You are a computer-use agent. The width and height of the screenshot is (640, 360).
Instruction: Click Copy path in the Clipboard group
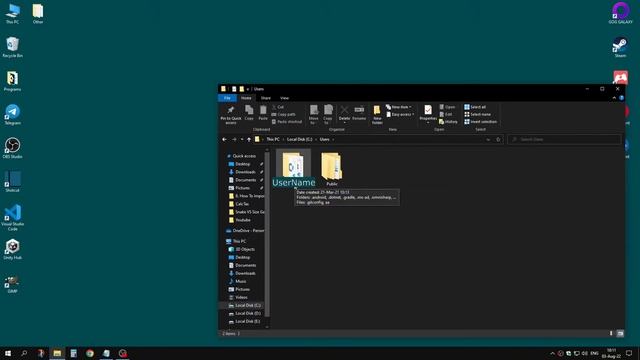coord(283,115)
